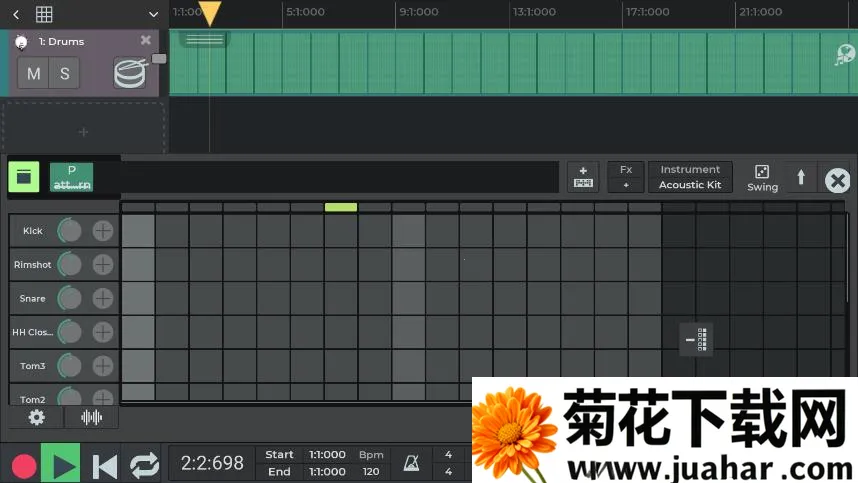Viewport: 858px width, 483px height.
Task: Remove the Drums track with X
Action: click(x=146, y=40)
